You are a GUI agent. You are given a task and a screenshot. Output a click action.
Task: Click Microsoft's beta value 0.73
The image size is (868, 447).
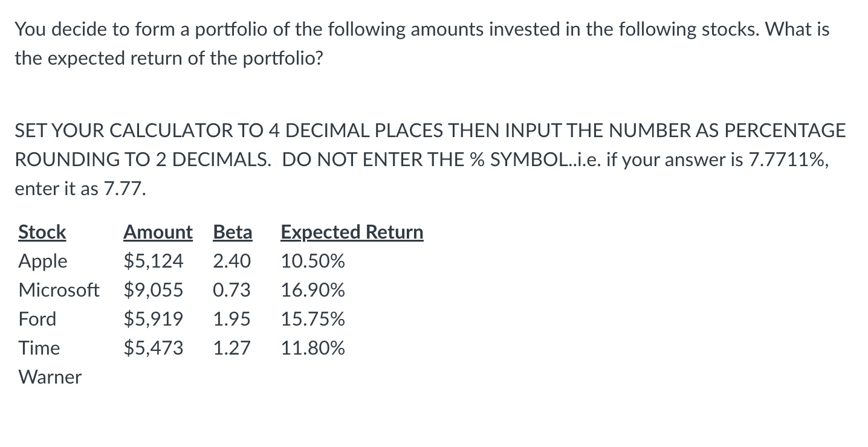[x=232, y=291]
